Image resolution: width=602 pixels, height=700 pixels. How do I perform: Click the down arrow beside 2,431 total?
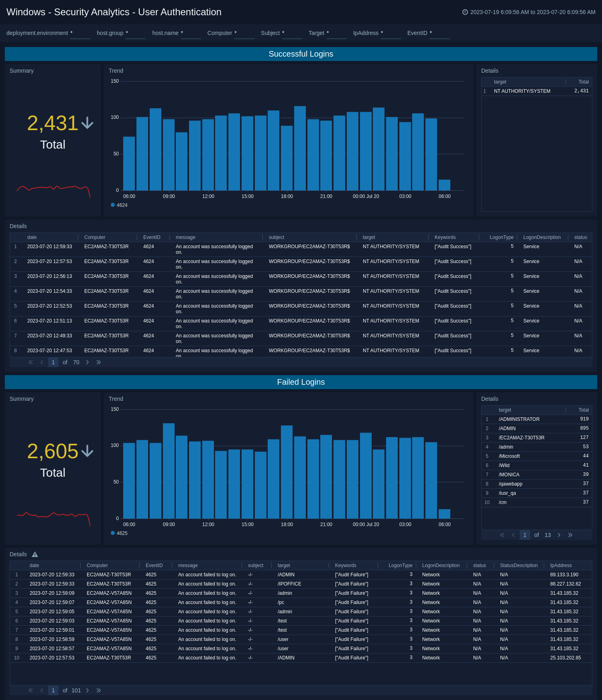(87, 123)
